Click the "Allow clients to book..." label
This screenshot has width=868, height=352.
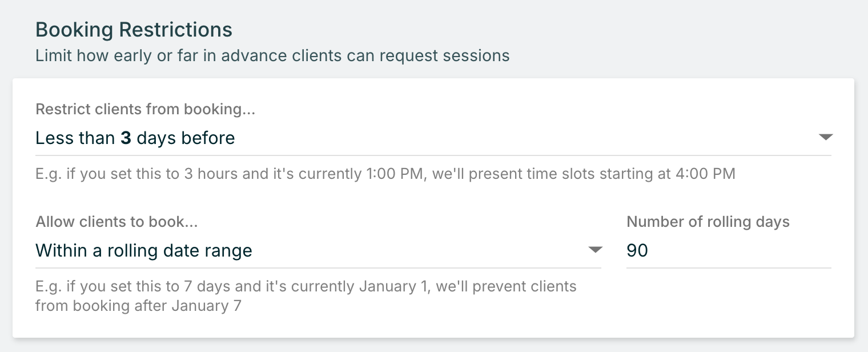click(116, 222)
